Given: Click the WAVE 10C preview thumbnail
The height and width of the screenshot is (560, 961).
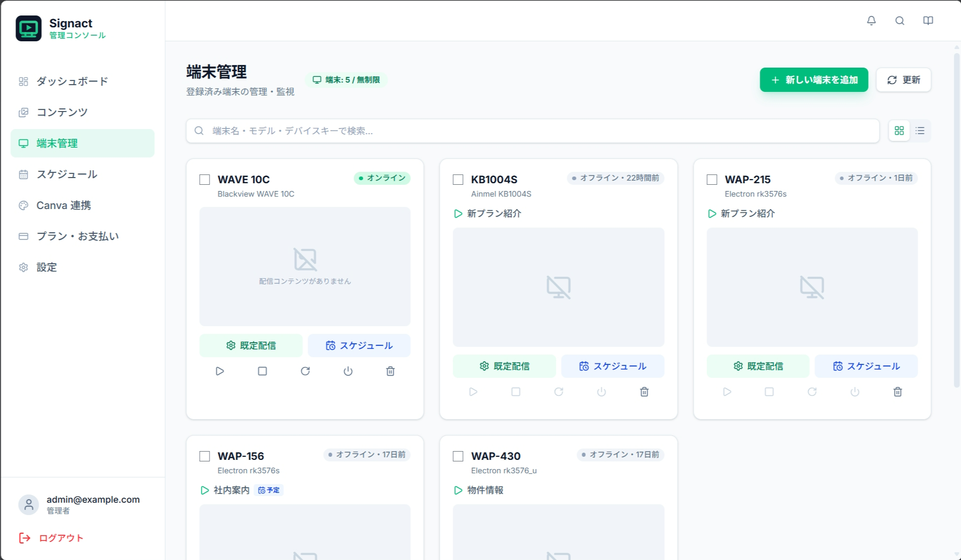Looking at the screenshot, I should [x=305, y=267].
